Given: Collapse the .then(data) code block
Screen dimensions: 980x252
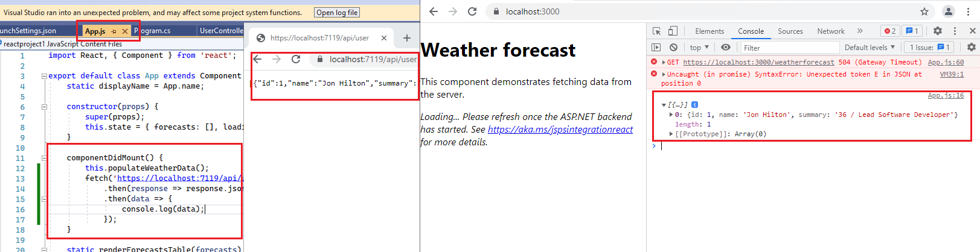Looking at the screenshot, I should (44, 199).
